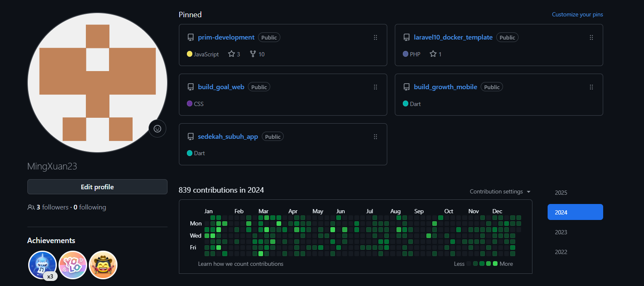Click drag handle on sedekah_subuh_app card
This screenshot has height=286, width=644.
coord(375,137)
